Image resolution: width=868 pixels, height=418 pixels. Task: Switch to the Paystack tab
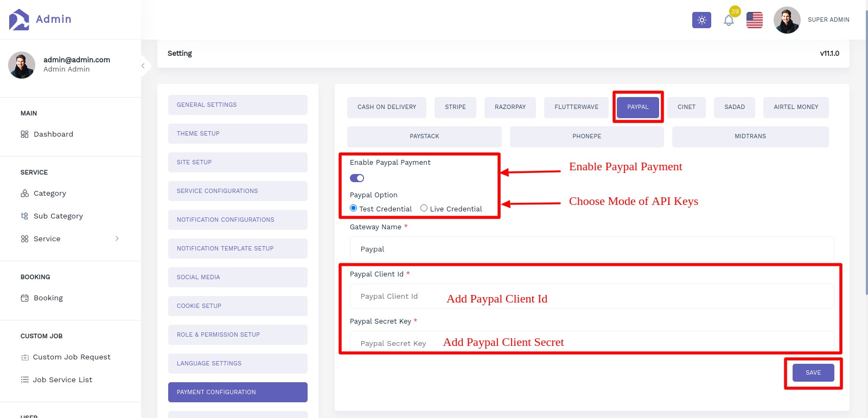(424, 137)
